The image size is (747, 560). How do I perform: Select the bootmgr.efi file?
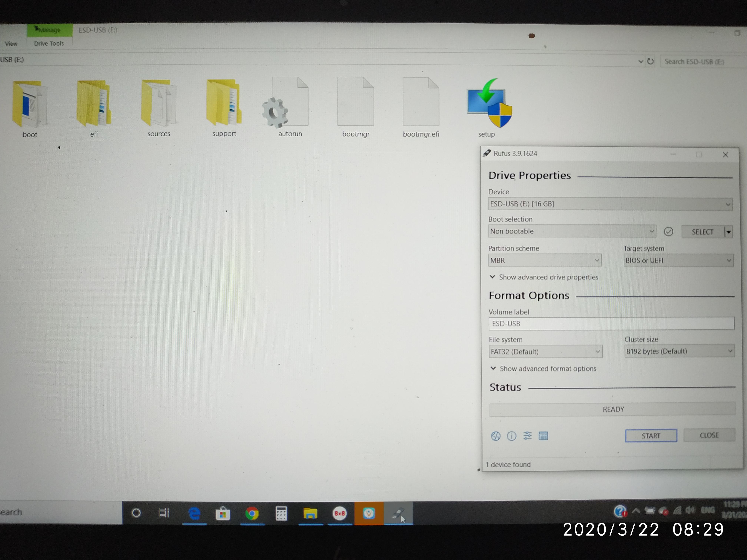pyautogui.click(x=421, y=108)
